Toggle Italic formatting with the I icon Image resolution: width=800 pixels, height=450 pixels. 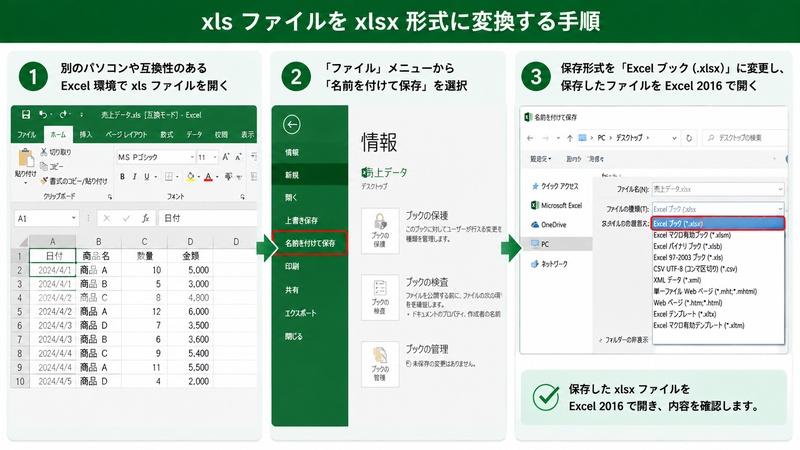pos(134,177)
